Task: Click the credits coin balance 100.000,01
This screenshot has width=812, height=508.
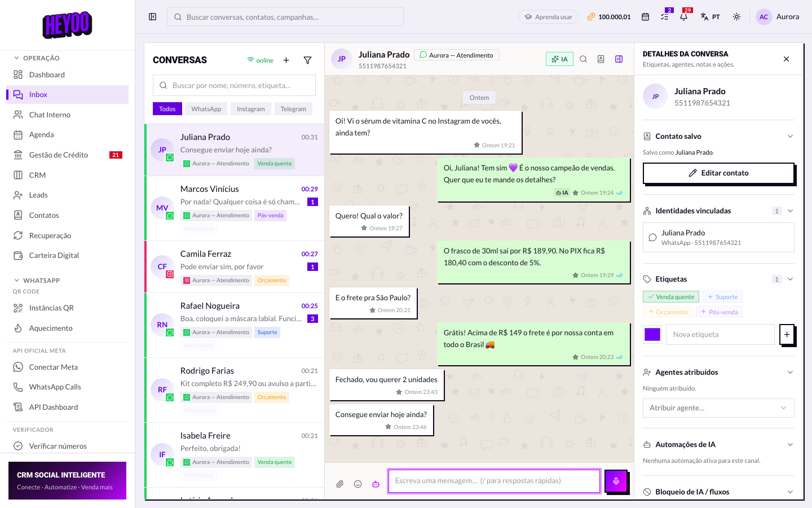Action: tap(609, 17)
